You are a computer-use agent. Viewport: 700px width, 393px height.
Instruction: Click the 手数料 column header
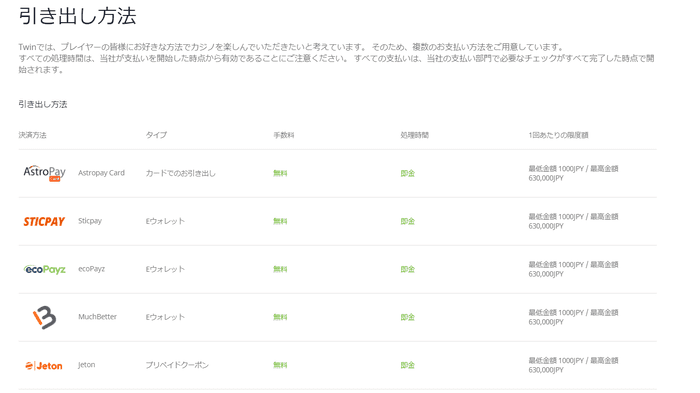point(284,135)
